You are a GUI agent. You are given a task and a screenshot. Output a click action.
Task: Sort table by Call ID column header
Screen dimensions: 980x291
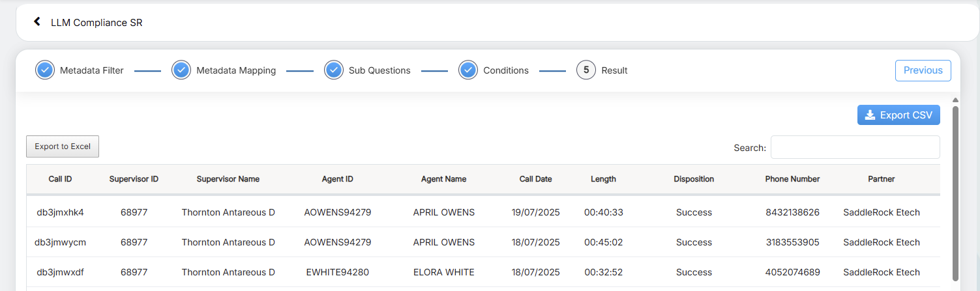[x=60, y=179]
